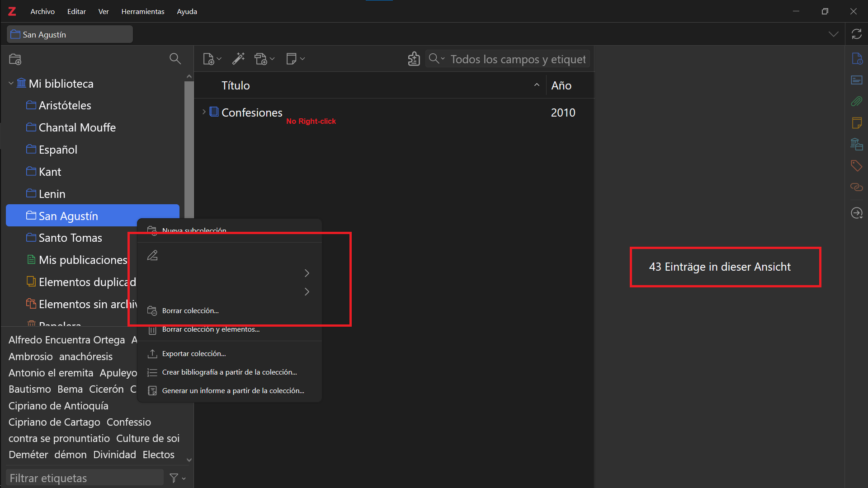Click the Cicerón tag
868x488 pixels.
click(106, 389)
